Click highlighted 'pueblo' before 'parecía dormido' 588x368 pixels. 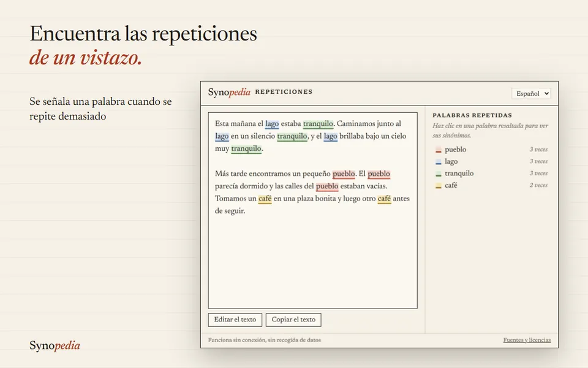[x=379, y=174]
